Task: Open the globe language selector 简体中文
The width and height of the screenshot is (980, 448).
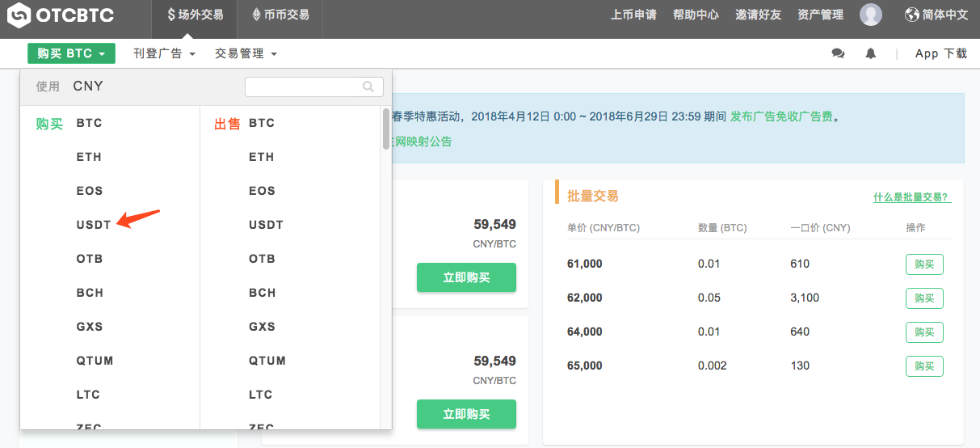Action: pos(936,15)
